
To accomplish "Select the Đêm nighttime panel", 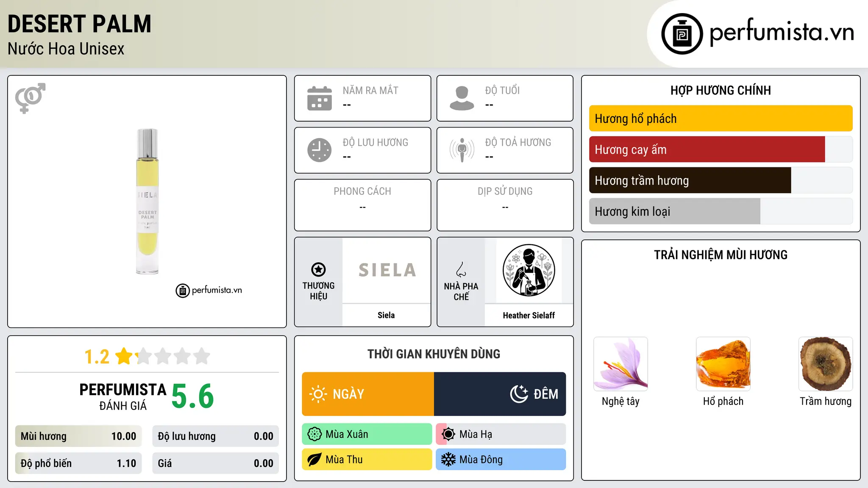I will [500, 394].
